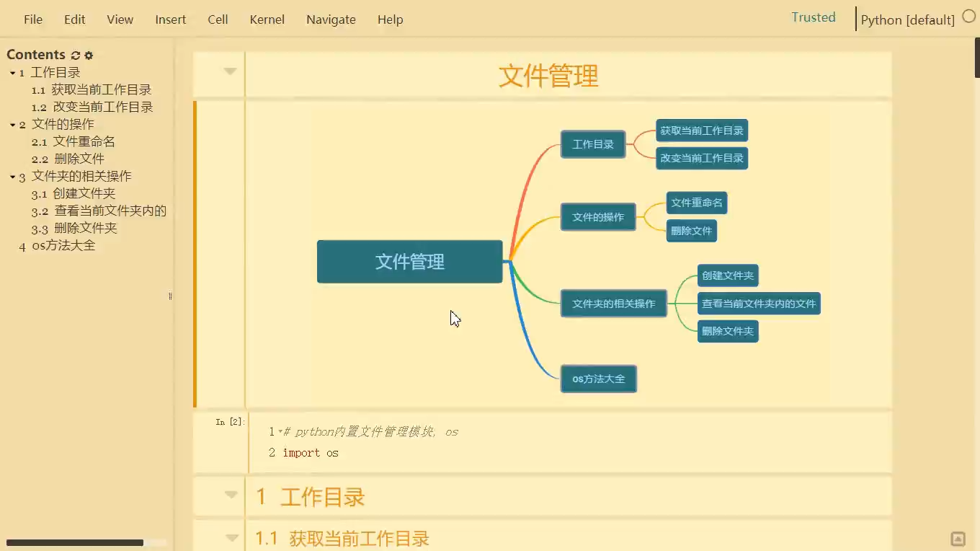Click the 创建文件夹 mind map node
980x551 pixels.
coord(728,275)
